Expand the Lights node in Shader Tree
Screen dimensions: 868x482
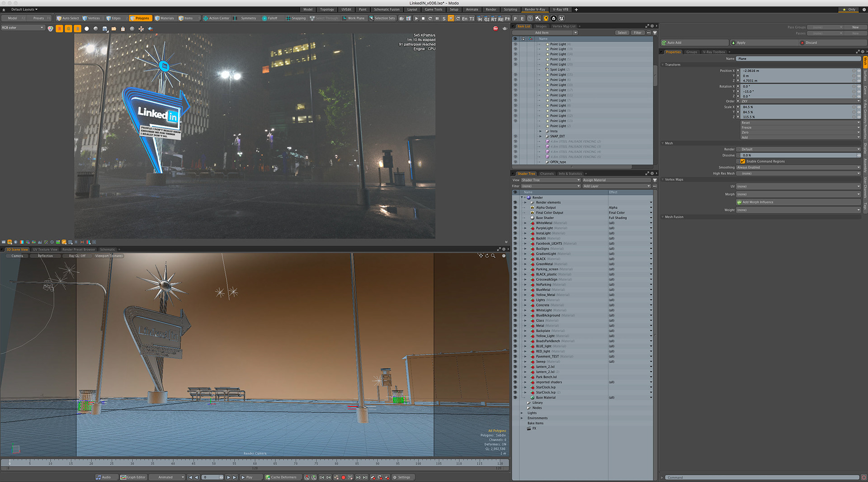(x=522, y=413)
